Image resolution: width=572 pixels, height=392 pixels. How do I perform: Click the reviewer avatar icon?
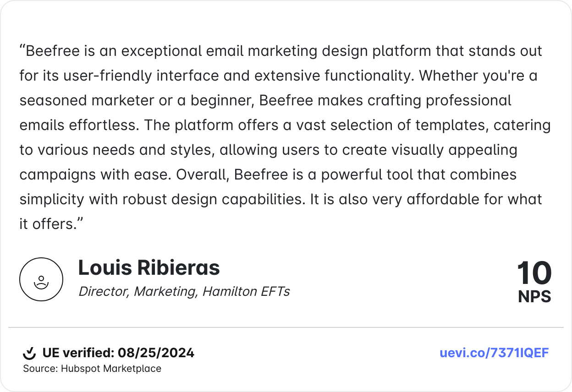pos(41,279)
